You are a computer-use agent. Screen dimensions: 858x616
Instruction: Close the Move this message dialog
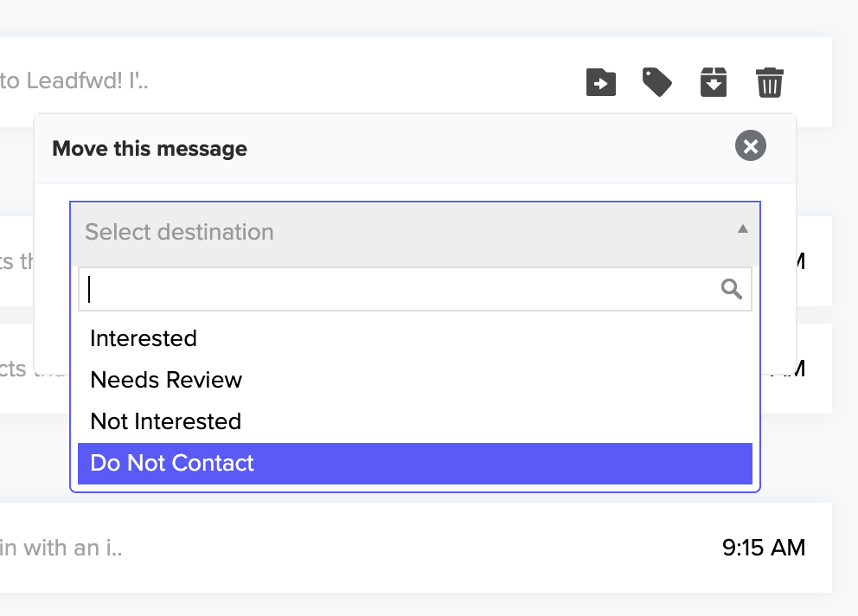coord(751,146)
